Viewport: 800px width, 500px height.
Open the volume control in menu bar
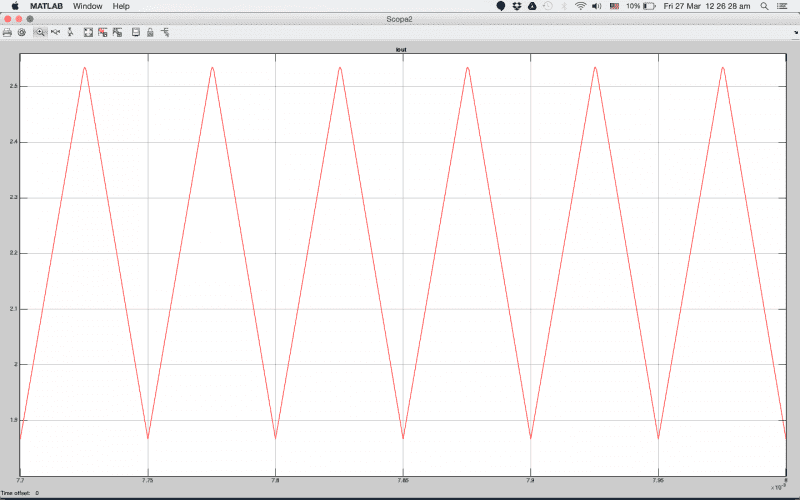pos(597,6)
